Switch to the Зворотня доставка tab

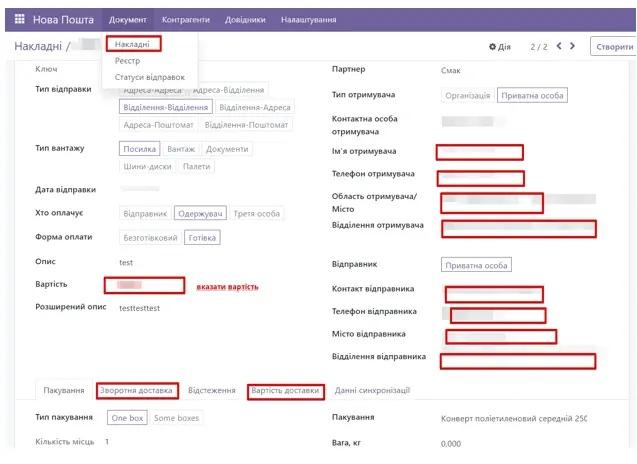137,390
